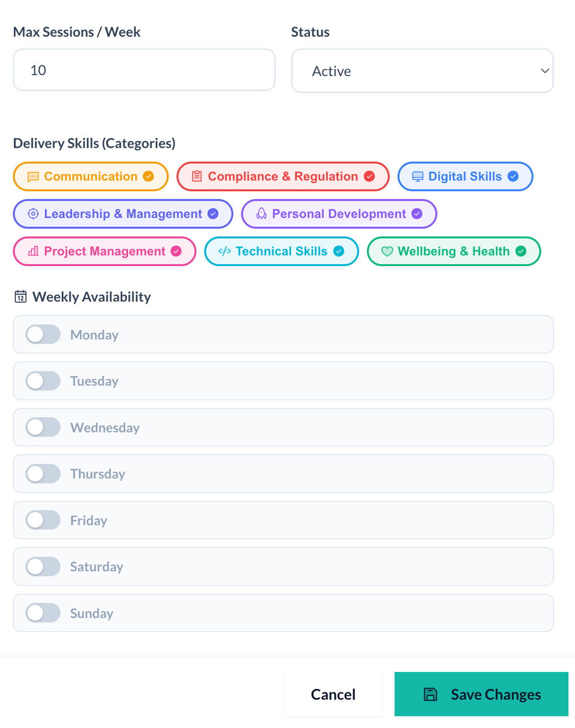Screen dimensions: 575x728
Task: Enable the Monday availability toggle
Action: point(43,334)
